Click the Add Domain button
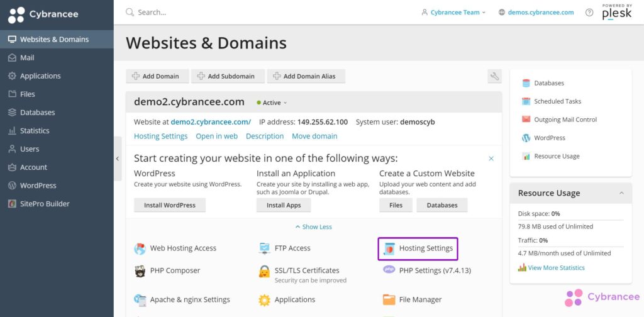The width and height of the screenshot is (644, 317). (x=157, y=76)
